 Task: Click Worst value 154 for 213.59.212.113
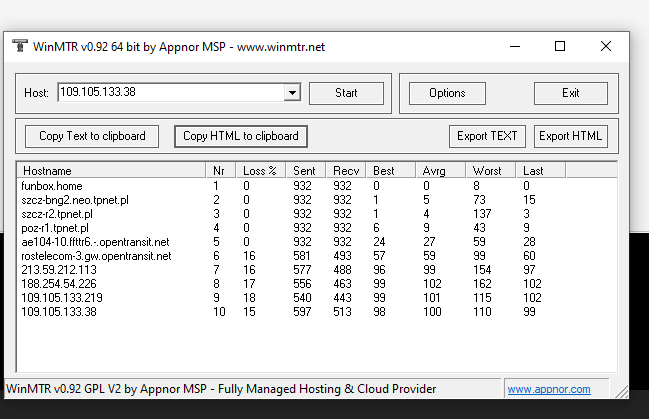(482, 270)
